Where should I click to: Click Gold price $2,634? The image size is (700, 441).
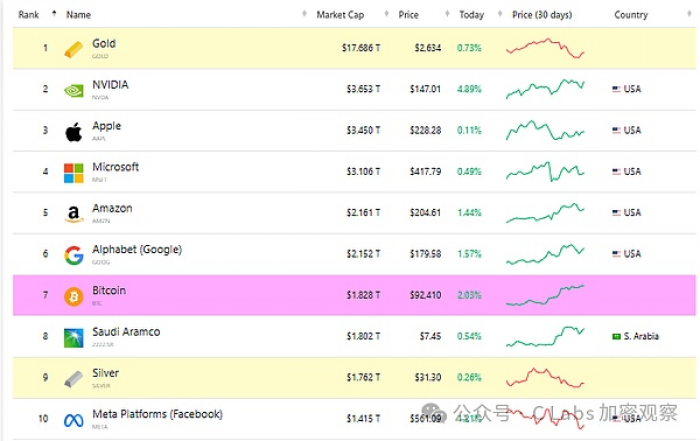428,48
